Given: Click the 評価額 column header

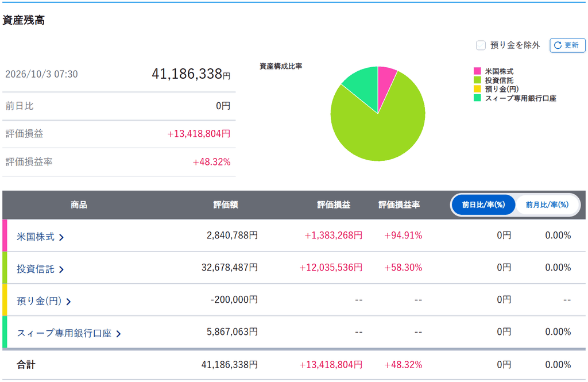Looking at the screenshot, I should point(225,205).
